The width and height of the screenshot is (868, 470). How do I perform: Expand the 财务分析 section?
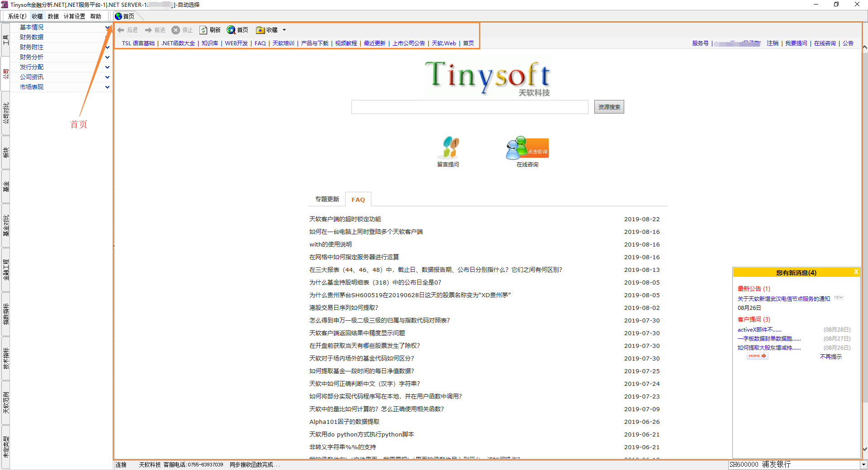tap(107, 57)
